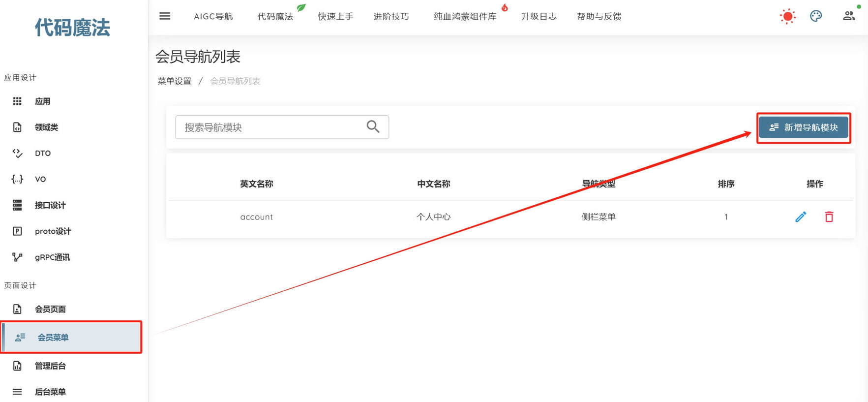
Task: Open the color palette icon
Action: click(816, 16)
